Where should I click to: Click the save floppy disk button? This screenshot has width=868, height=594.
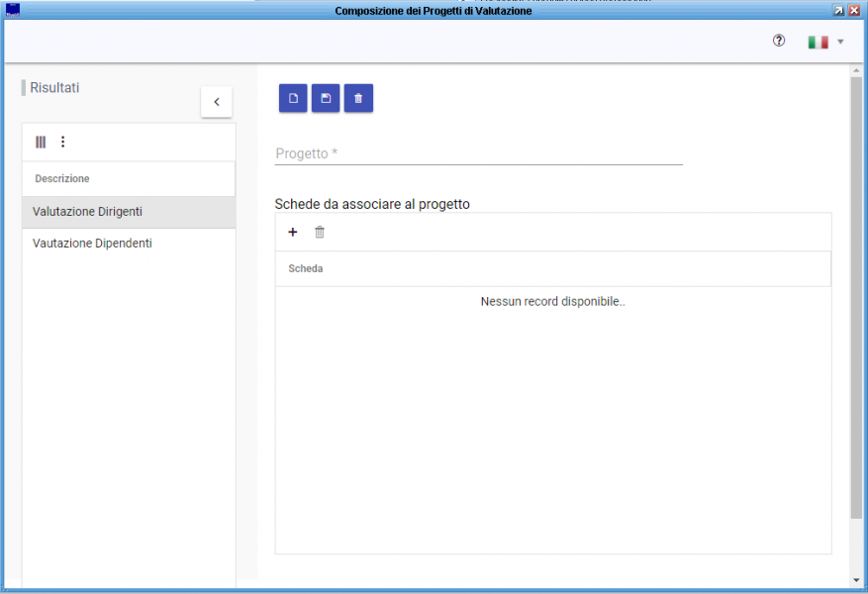coord(326,99)
